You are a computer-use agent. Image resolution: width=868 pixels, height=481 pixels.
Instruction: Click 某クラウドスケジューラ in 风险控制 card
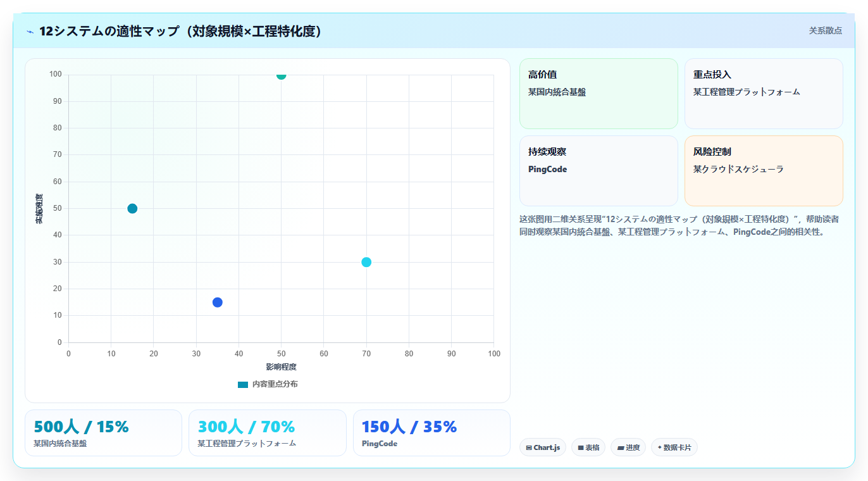[x=738, y=169]
